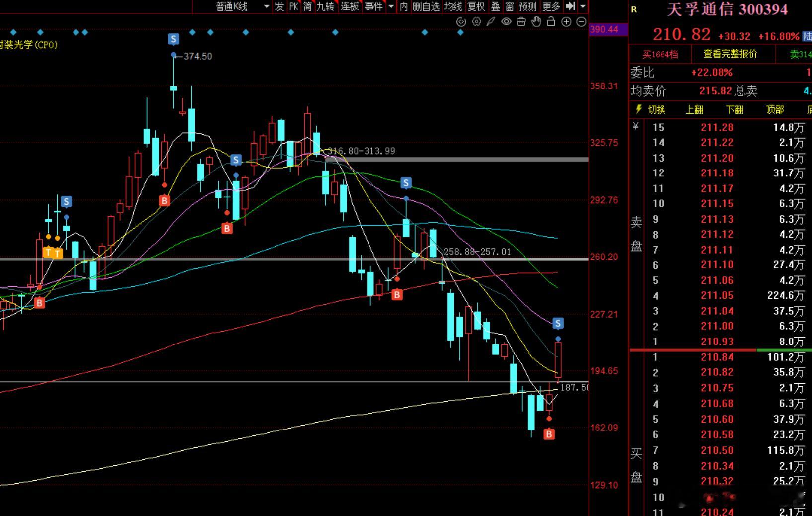Click 删自选 to remove from watchlist
Image resolution: width=812 pixels, height=516 pixels.
coord(426,6)
